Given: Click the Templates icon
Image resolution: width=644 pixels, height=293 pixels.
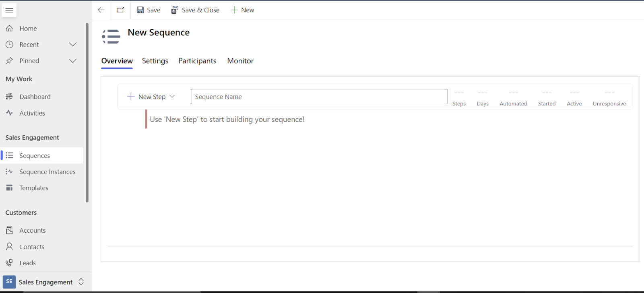Looking at the screenshot, I should (x=9, y=188).
